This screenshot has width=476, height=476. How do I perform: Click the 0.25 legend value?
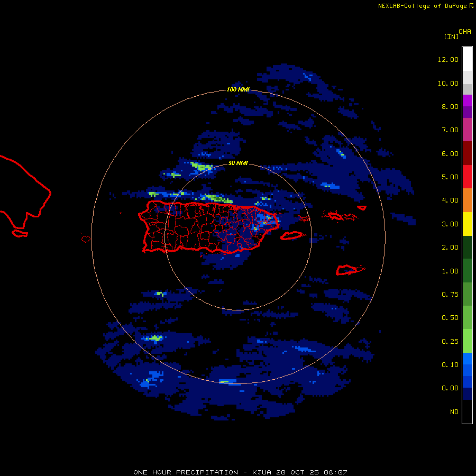(450, 342)
